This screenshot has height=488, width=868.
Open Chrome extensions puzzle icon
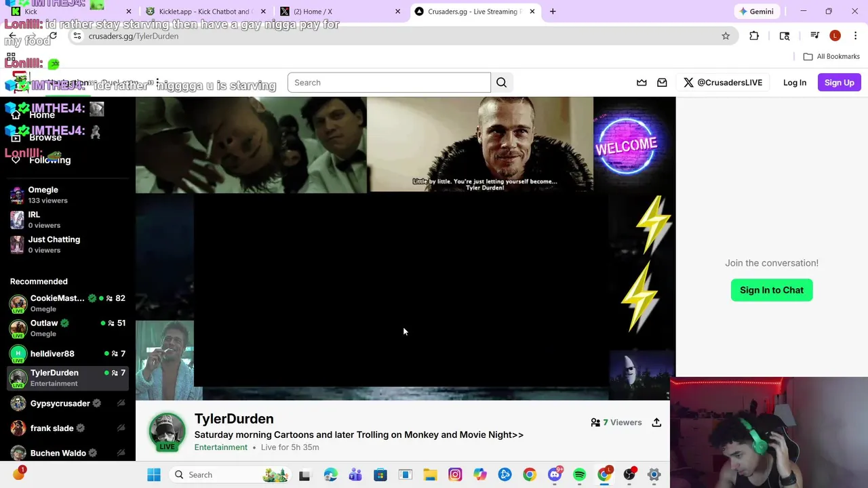point(754,36)
